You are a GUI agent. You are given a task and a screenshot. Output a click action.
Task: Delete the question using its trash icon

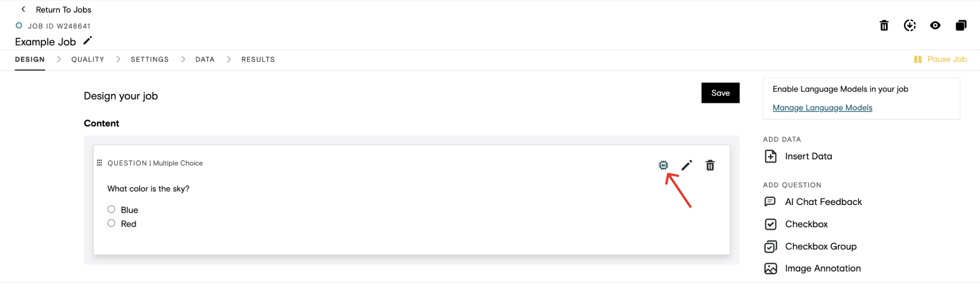(710, 165)
